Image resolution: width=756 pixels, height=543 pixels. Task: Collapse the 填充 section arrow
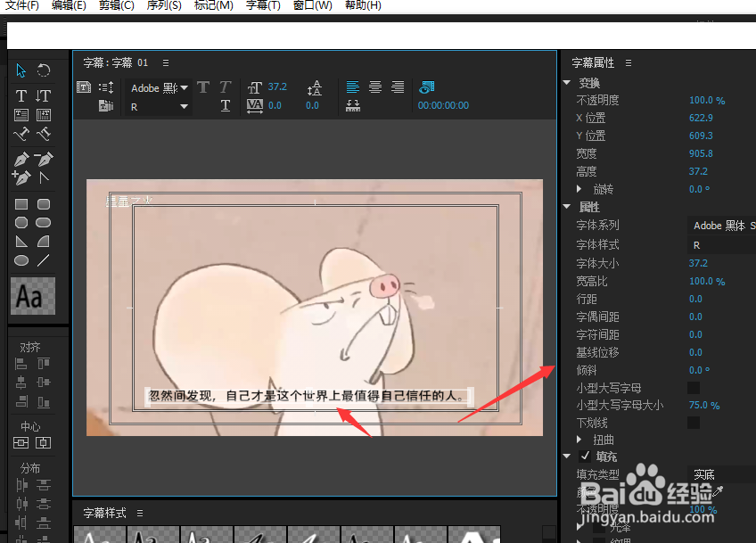[567, 456]
